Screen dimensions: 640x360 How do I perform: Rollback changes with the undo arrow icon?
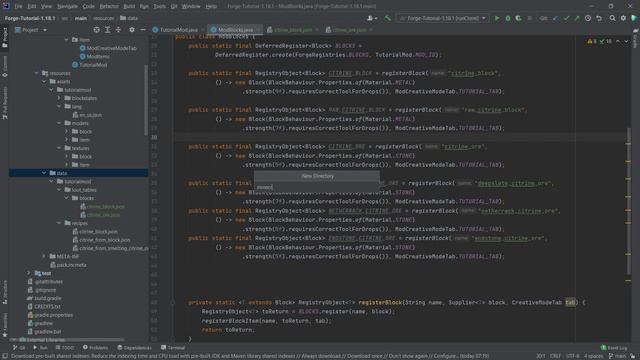[x=599, y=18]
